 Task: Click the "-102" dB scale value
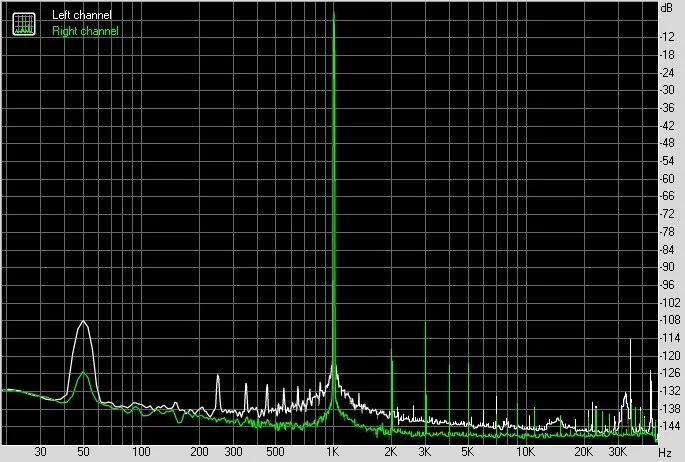[x=670, y=303]
